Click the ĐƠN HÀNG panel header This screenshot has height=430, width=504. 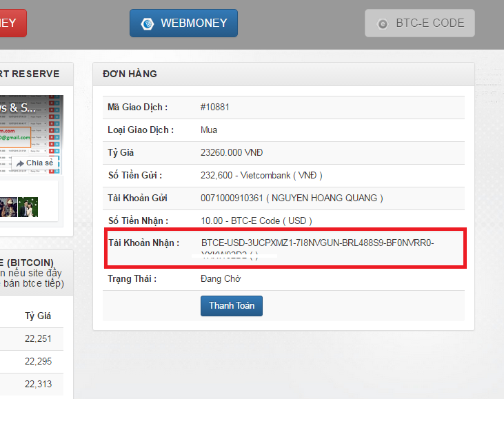pos(283,74)
